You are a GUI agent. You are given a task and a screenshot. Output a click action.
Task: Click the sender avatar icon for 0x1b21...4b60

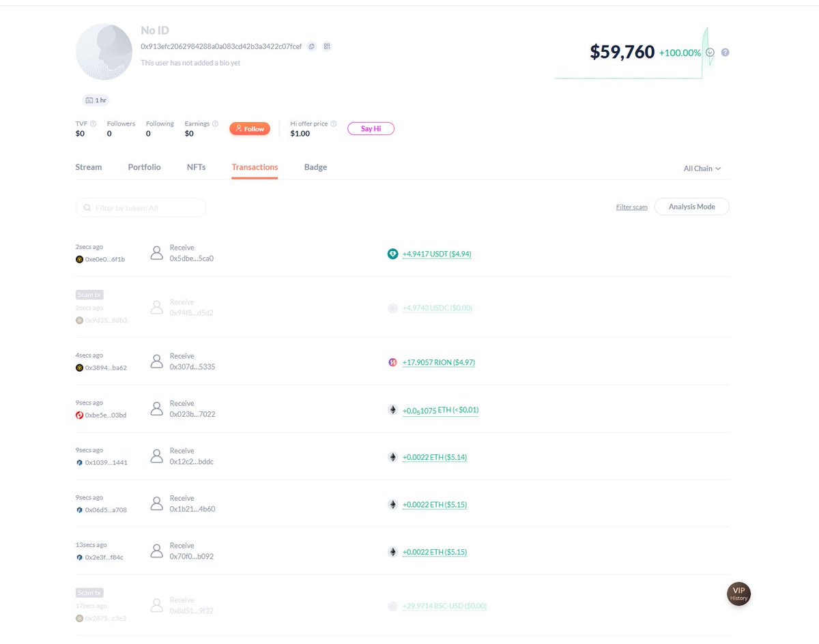(x=157, y=503)
